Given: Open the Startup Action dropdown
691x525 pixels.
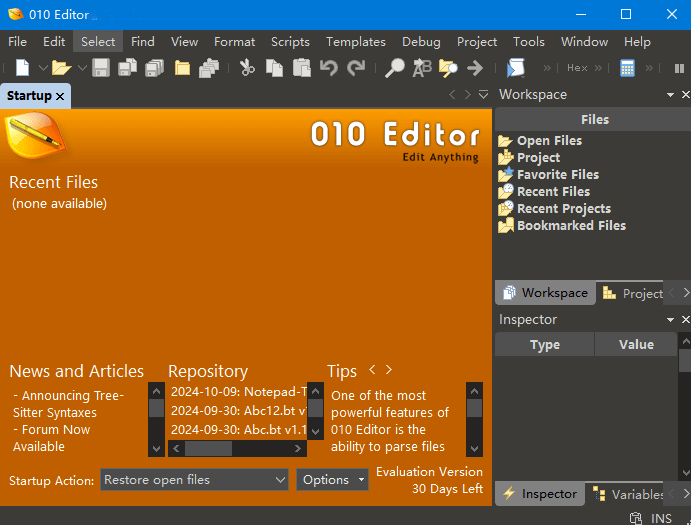Looking at the screenshot, I should pos(195,480).
